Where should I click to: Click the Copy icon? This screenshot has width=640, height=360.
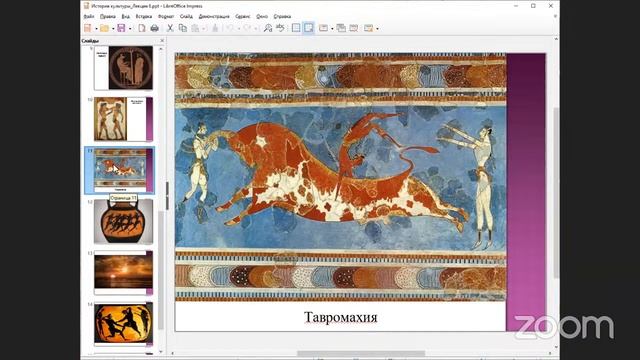pos(182,28)
